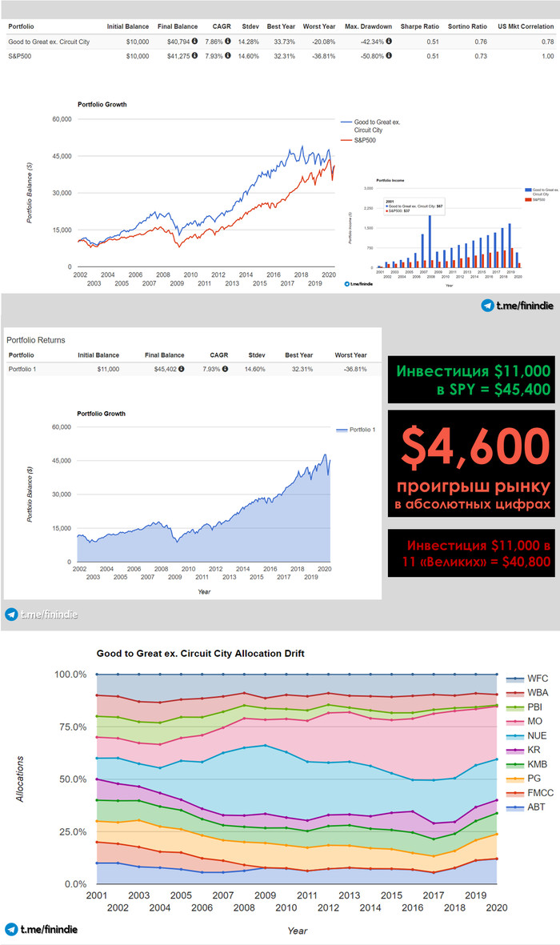Click the 0.78 US Mkt Correlation value
The image size is (560, 945).
click(x=547, y=42)
